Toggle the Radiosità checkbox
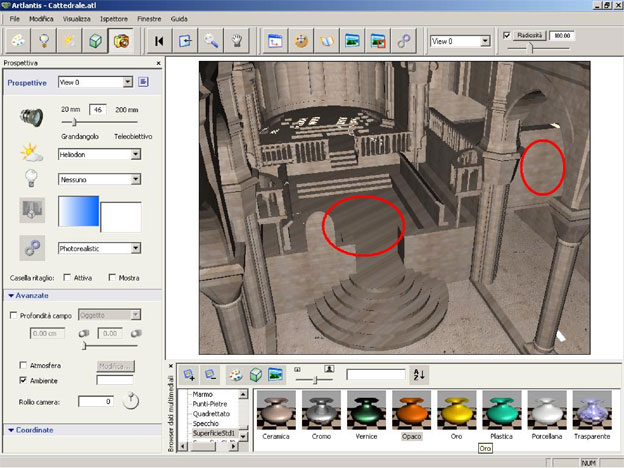Screen dimensions: 624x468 507,35
